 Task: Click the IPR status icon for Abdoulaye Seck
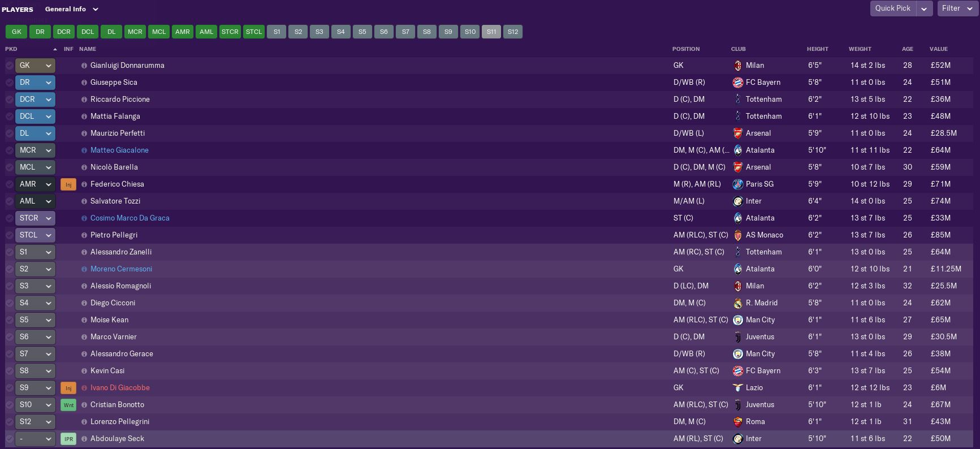[68, 439]
